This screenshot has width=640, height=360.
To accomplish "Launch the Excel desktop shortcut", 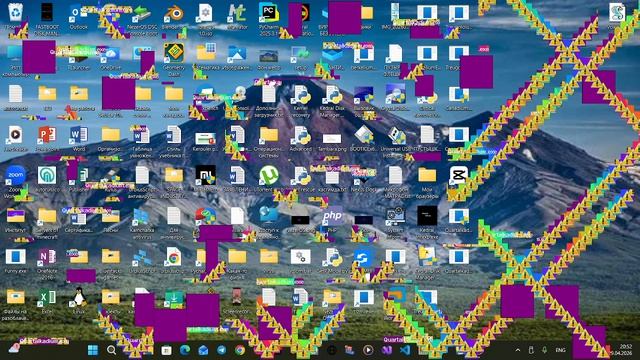I will [47, 298].
